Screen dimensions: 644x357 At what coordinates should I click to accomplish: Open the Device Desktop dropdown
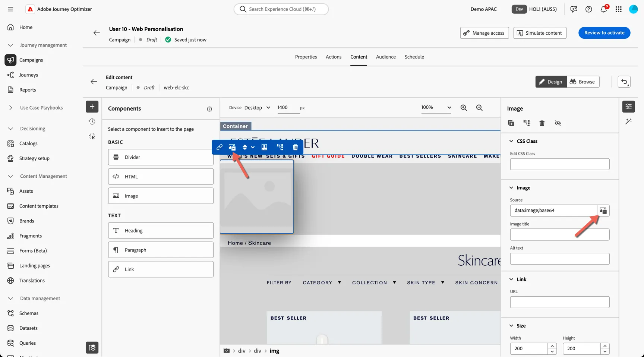(x=257, y=108)
